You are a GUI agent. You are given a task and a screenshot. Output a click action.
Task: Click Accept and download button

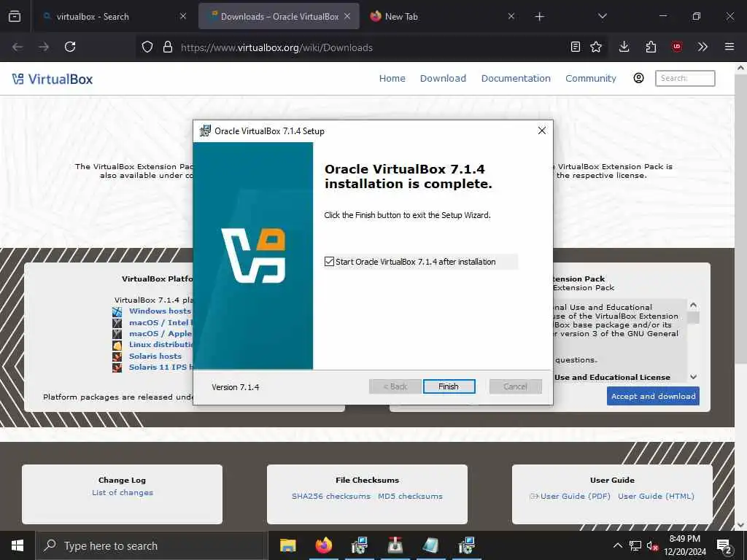(x=653, y=396)
